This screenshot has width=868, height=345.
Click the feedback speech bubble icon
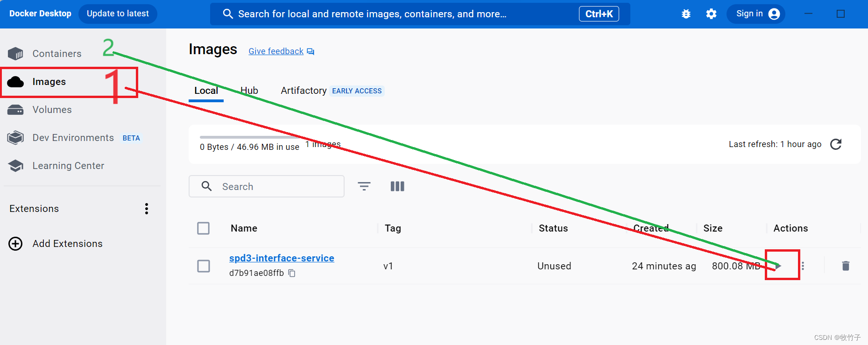point(311,51)
